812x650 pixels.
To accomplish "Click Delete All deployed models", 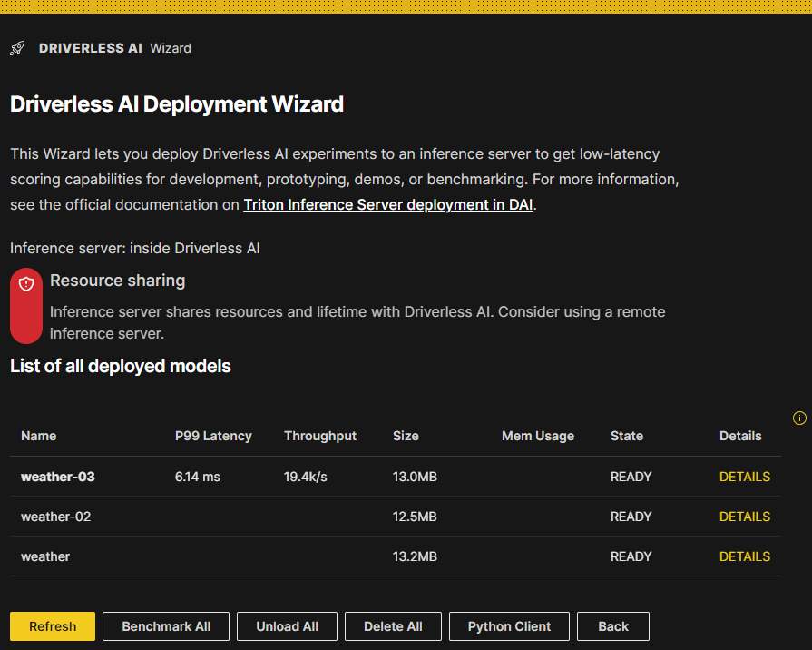I will pyautogui.click(x=393, y=625).
